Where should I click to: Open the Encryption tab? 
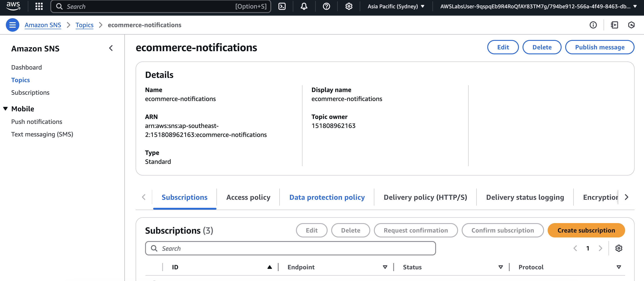[x=600, y=197]
